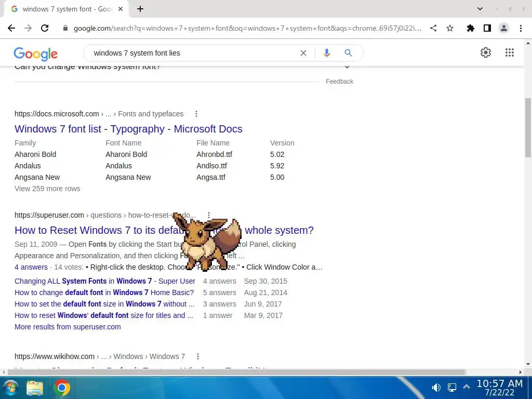The width and height of the screenshot is (532, 399).
Task: Open 'Windows 7 font list - Typography' result
Action: point(129,129)
